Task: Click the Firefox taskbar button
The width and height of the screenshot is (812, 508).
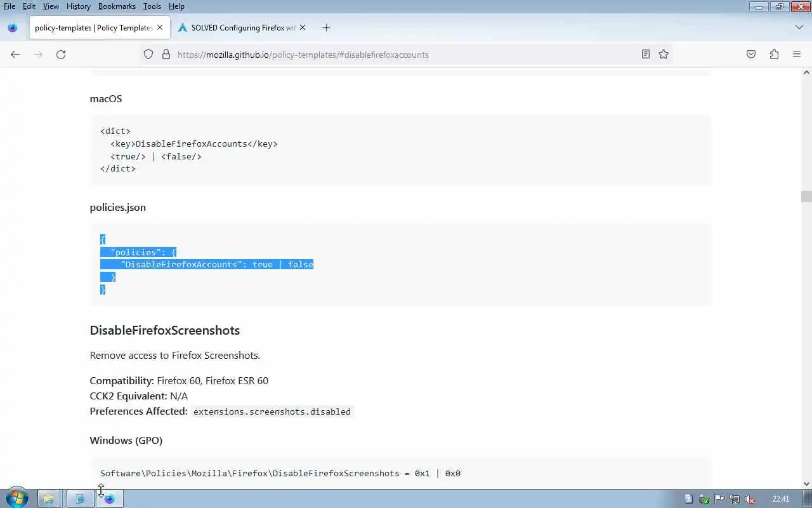Action: pyautogui.click(x=110, y=498)
